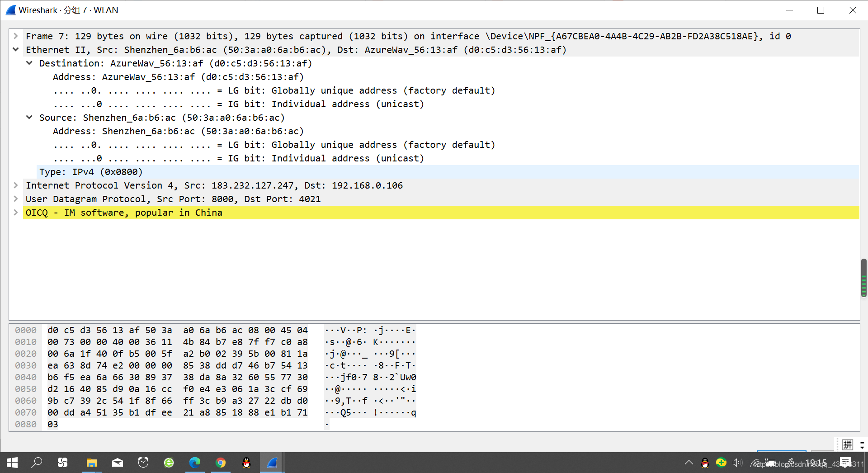This screenshot has width=868, height=473.
Task: Click the vertical scrollbar thumb at right edge
Action: [863, 278]
